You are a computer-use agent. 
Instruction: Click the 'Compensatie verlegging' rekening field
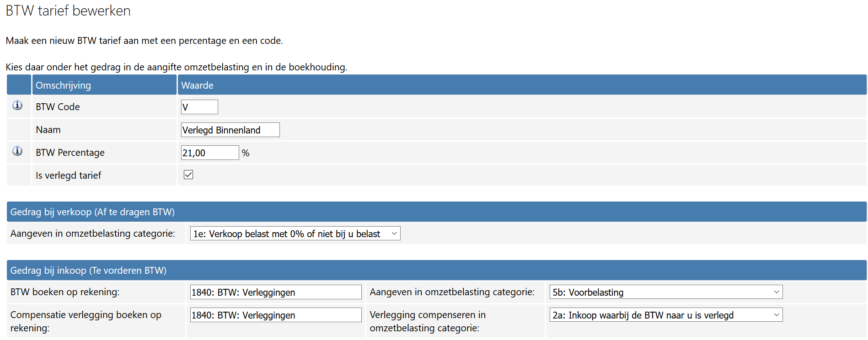coord(275,315)
